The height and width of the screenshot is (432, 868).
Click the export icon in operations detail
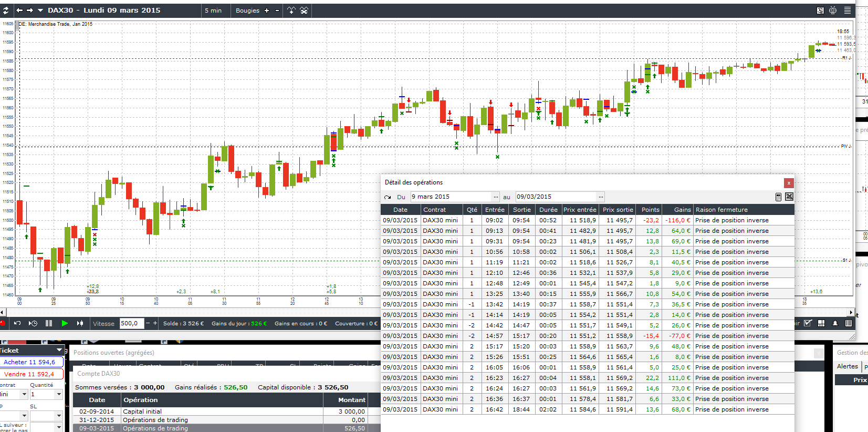(x=789, y=197)
